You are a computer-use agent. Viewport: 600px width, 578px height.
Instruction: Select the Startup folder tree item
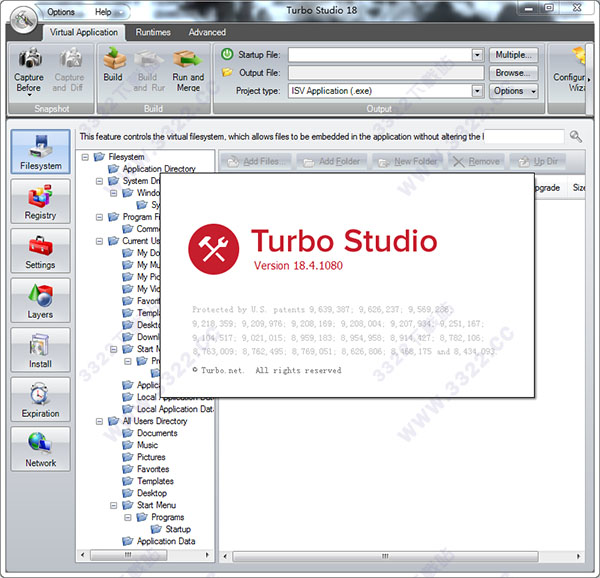pos(178,529)
